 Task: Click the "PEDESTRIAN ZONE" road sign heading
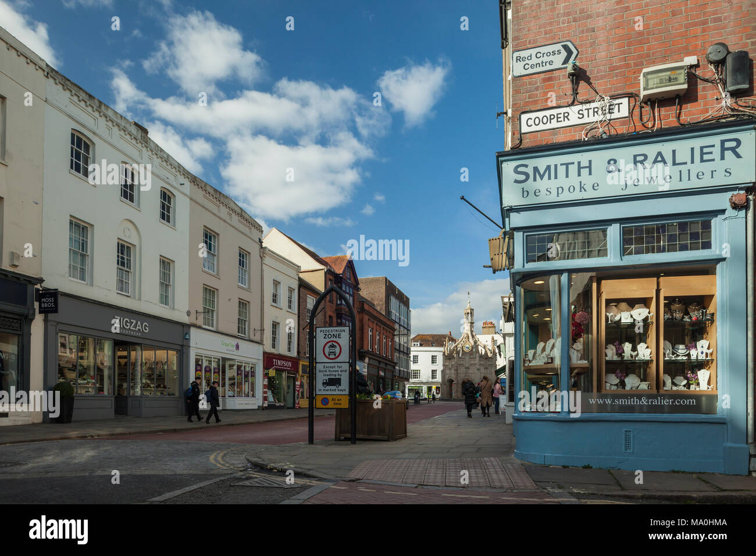(x=332, y=334)
